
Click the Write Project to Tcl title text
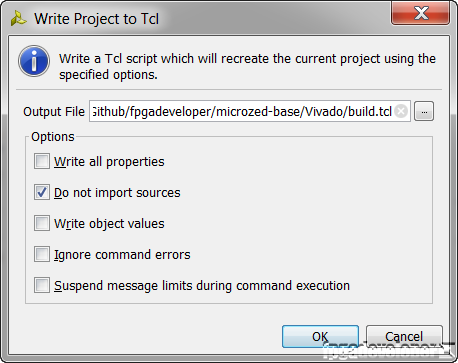(x=97, y=19)
